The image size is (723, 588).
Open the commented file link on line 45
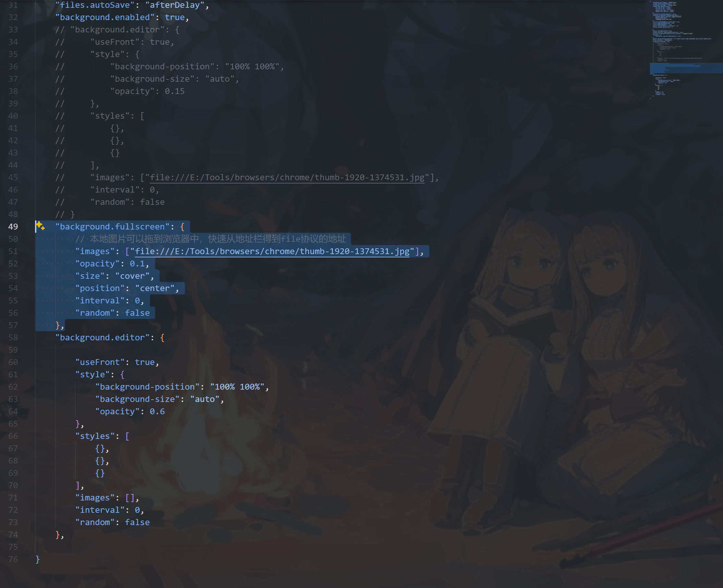click(287, 178)
